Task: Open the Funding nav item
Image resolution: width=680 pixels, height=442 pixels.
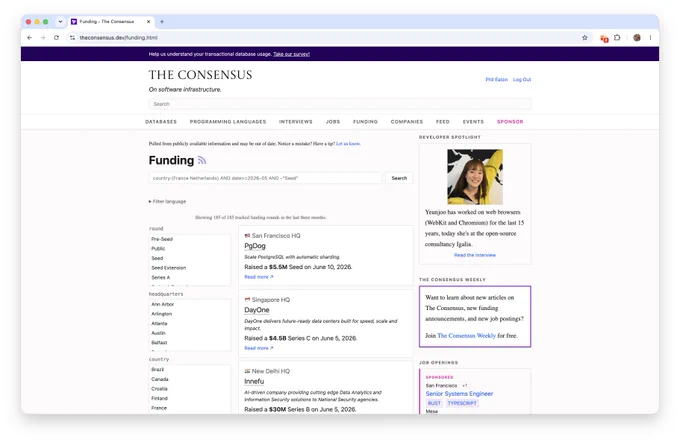Action: [x=365, y=122]
